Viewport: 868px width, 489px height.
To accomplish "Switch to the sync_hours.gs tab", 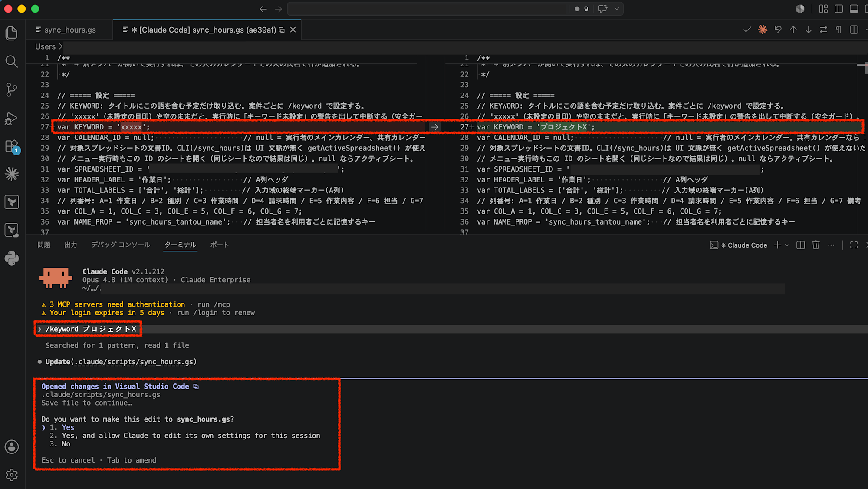I will coord(66,30).
